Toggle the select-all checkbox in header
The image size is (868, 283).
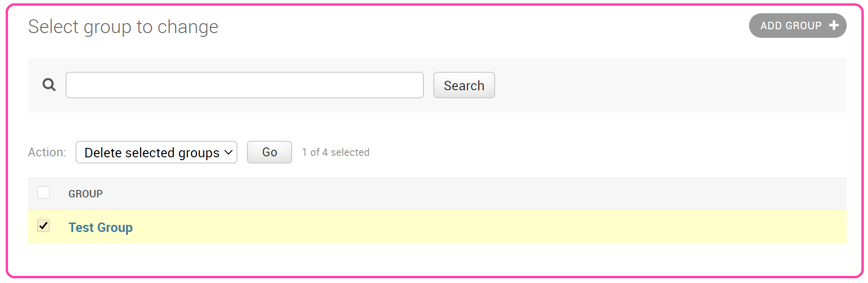(x=43, y=193)
